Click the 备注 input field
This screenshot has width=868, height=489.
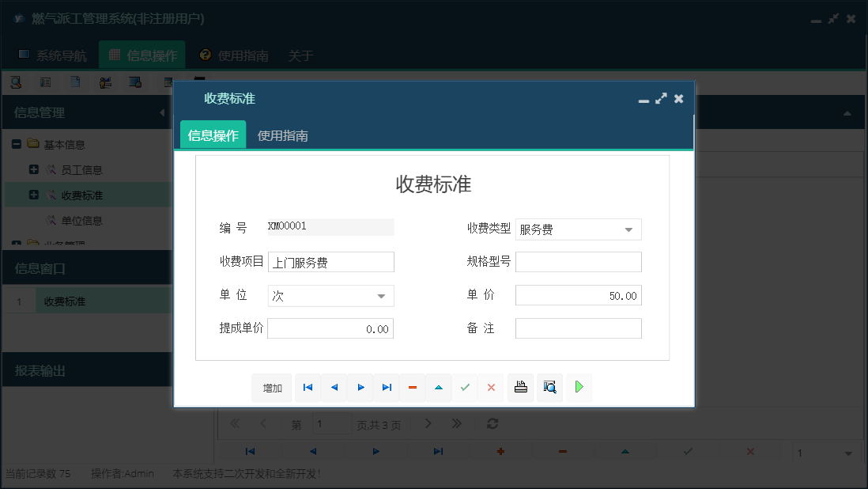[578, 328]
